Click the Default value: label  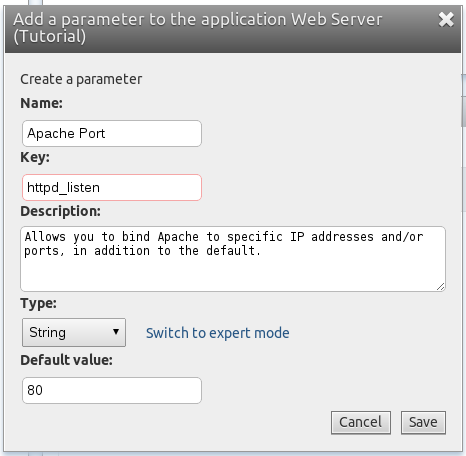[66, 360]
